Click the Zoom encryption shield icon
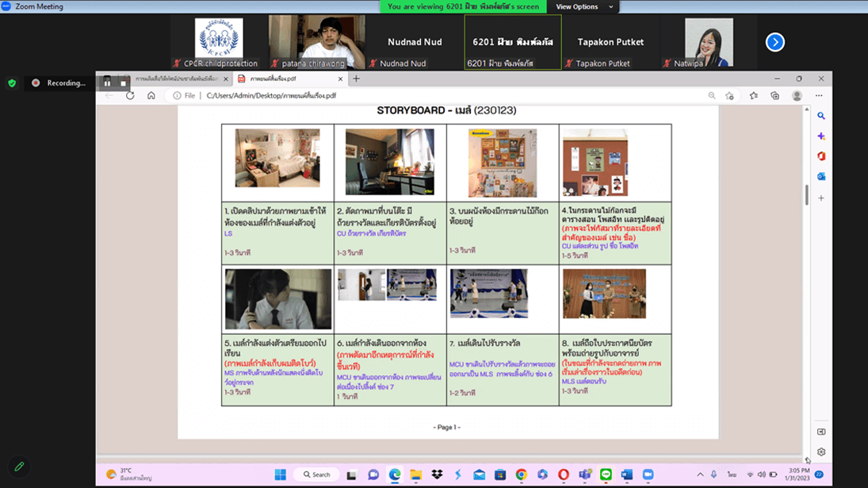The width and height of the screenshot is (868, 488). (12, 83)
